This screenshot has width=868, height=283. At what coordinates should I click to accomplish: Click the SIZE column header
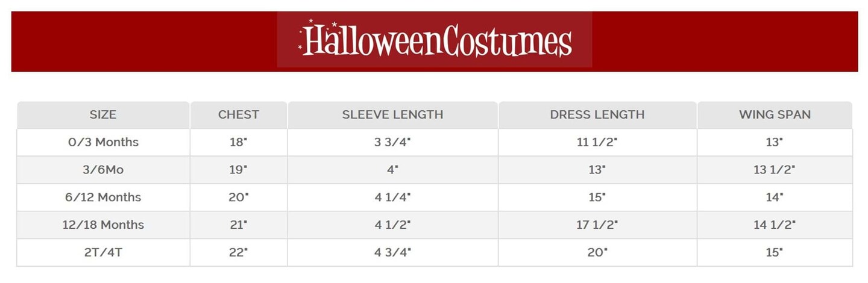103,114
